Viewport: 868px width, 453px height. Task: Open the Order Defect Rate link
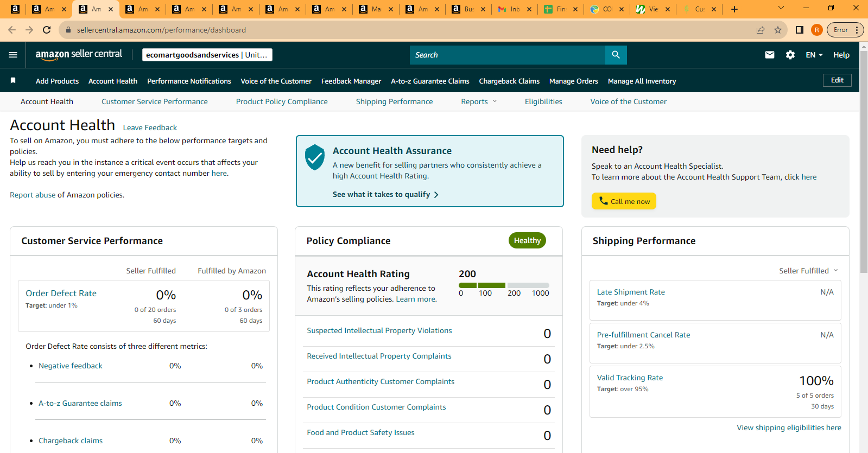[x=61, y=293]
